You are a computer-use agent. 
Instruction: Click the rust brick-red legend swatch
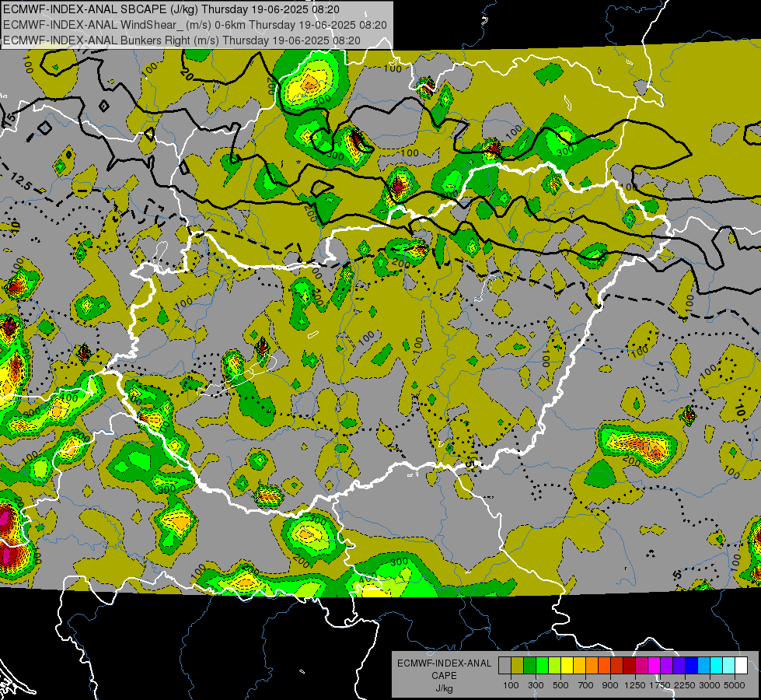[x=617, y=666]
